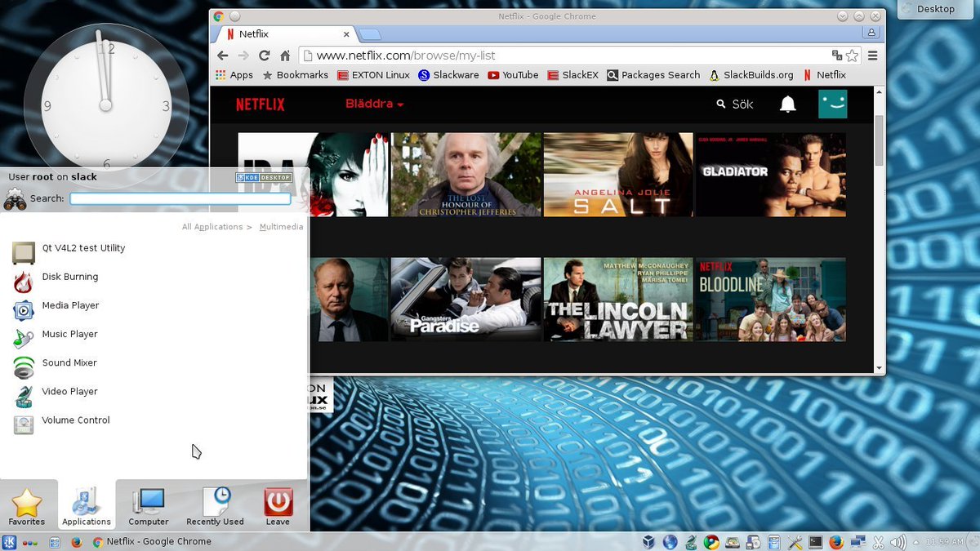Open the network monitors tray icon
This screenshot has height=551, width=980.
[858, 542]
